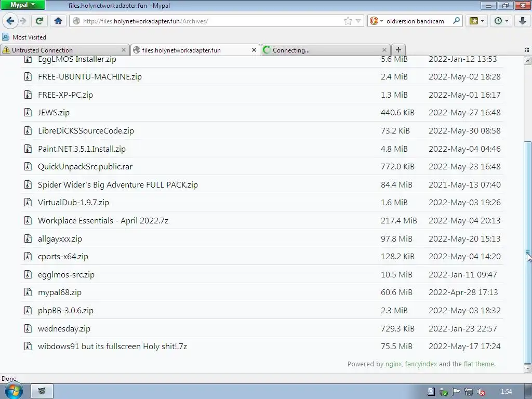This screenshot has width=532, height=399.
Task: Open LibreDiCKSSourceCode.zip link
Action: (86, 130)
